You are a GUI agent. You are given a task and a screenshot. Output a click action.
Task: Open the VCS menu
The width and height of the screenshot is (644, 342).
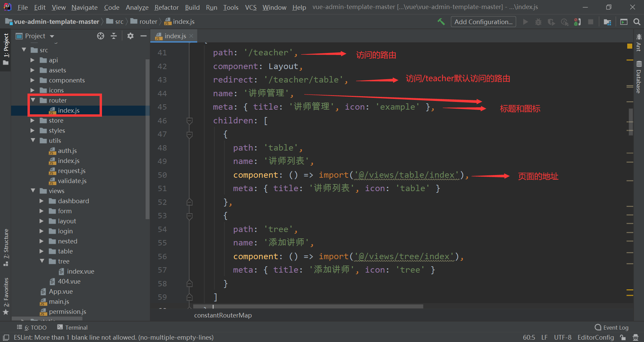pos(251,7)
